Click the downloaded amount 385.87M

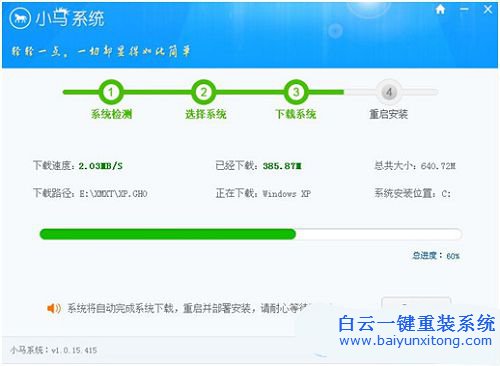[282, 166]
